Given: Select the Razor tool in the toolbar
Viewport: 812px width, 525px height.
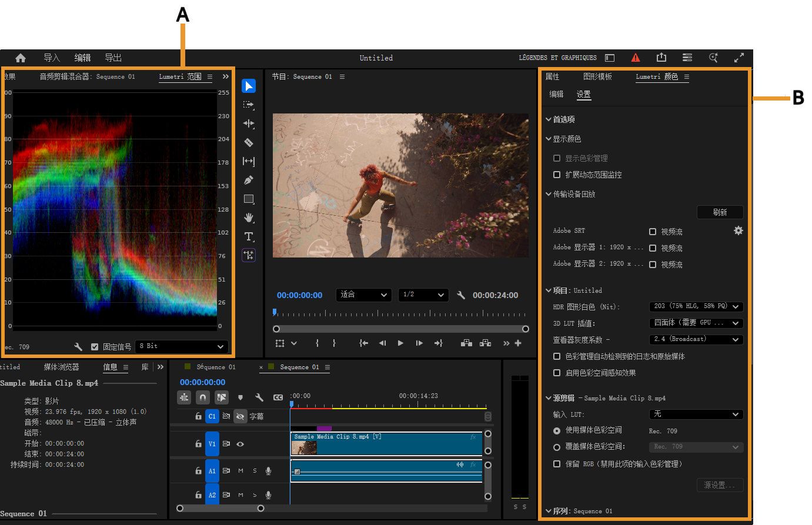Looking at the screenshot, I should (249, 142).
